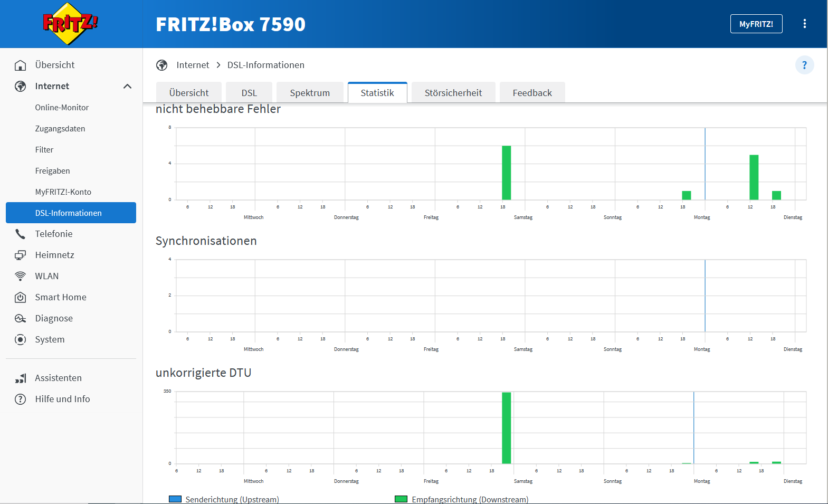Click Empfangsrichtung (Downstream) legend text
This screenshot has height=504, width=828.
click(x=470, y=499)
